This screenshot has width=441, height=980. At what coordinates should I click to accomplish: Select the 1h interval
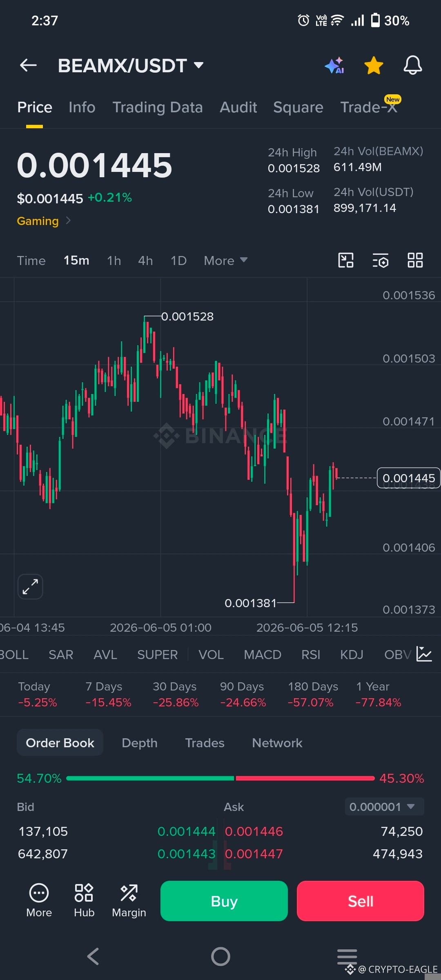tap(114, 261)
